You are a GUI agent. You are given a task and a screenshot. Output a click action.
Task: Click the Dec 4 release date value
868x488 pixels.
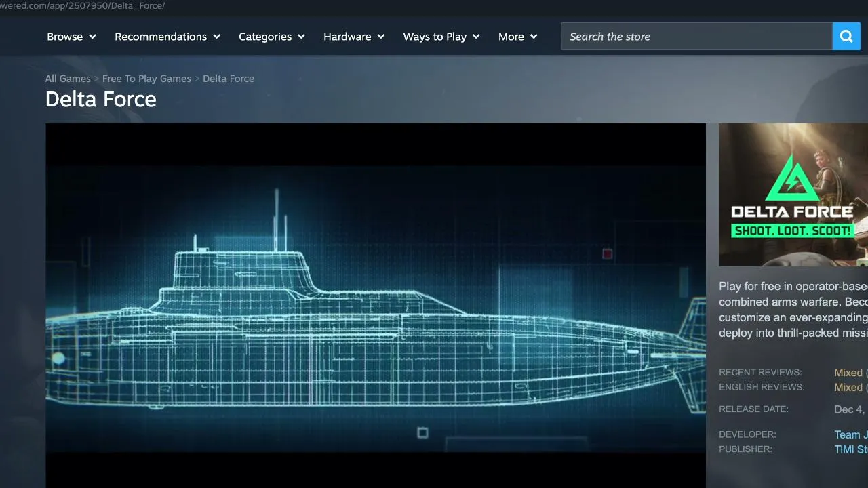point(851,409)
